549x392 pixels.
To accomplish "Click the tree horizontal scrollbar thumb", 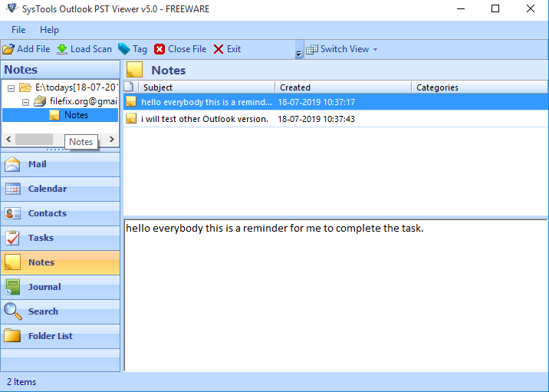I will coord(34,139).
